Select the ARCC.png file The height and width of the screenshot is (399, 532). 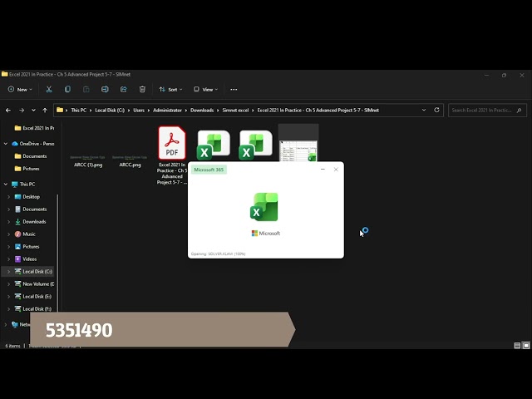[130, 161]
